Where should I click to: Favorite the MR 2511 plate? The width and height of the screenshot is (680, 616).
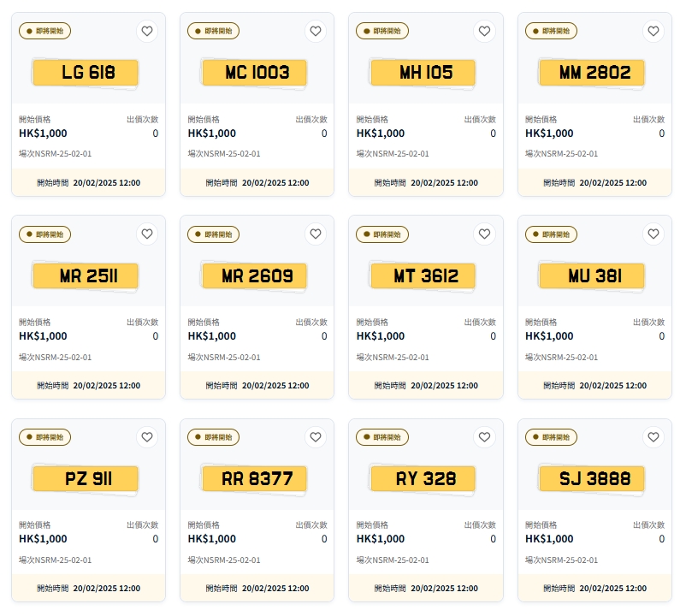[x=147, y=234]
